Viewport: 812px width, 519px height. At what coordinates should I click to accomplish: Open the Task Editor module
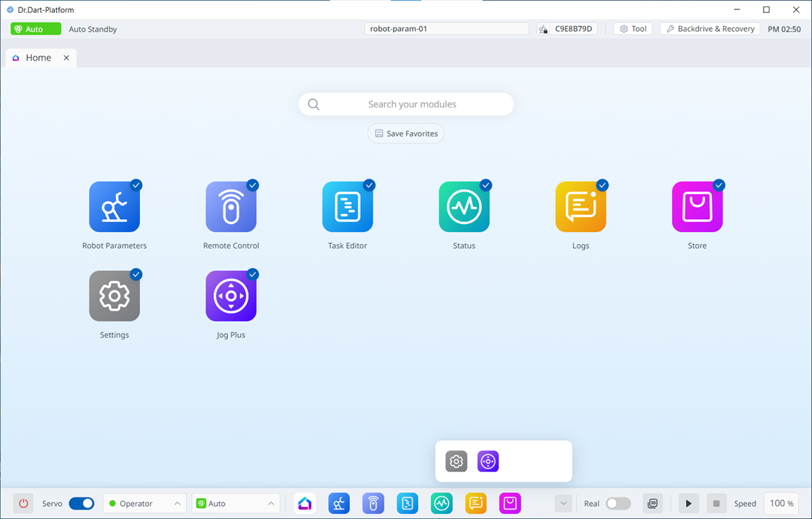pyautogui.click(x=348, y=207)
